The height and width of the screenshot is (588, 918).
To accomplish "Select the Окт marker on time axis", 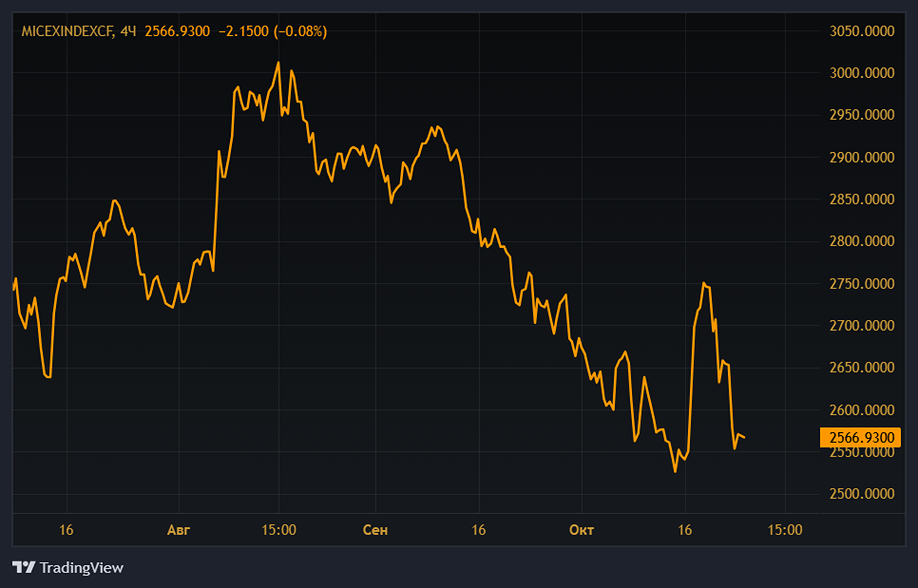I will click(581, 530).
